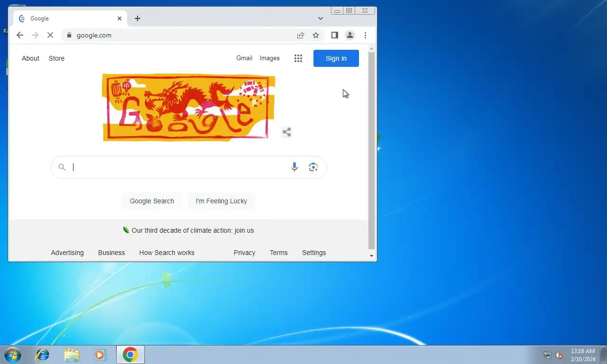Click Show desktop button at taskbar end
The height and width of the screenshot is (364, 607).
pos(603,355)
